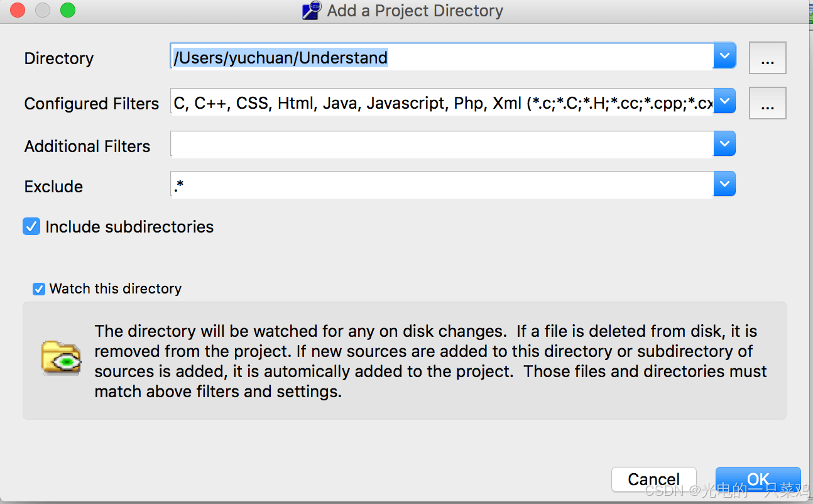Expand the Additional Filters dropdown
Screen dimensions: 813x504
click(724, 145)
